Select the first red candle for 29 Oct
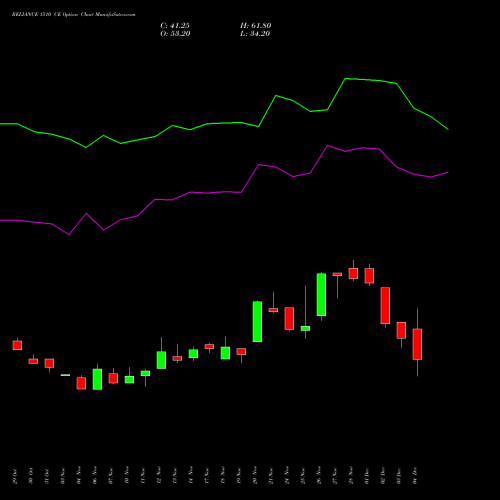500x500 pixels. pos(17,345)
